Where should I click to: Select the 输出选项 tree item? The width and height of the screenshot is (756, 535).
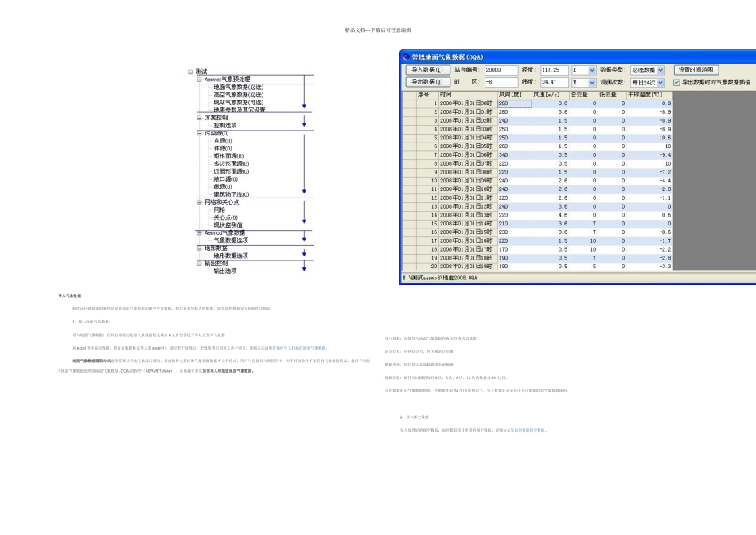[x=225, y=271]
